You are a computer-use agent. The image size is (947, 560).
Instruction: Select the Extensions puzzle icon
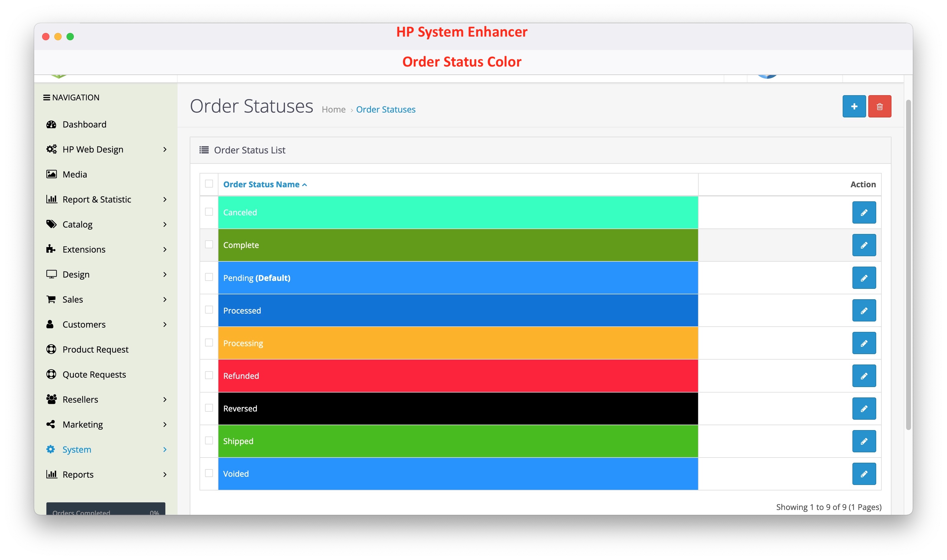(52, 249)
